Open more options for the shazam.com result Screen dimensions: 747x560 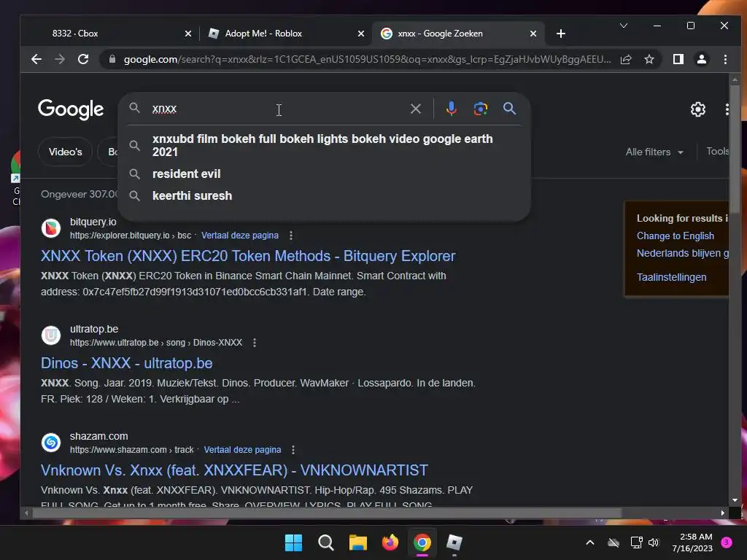tap(293, 449)
